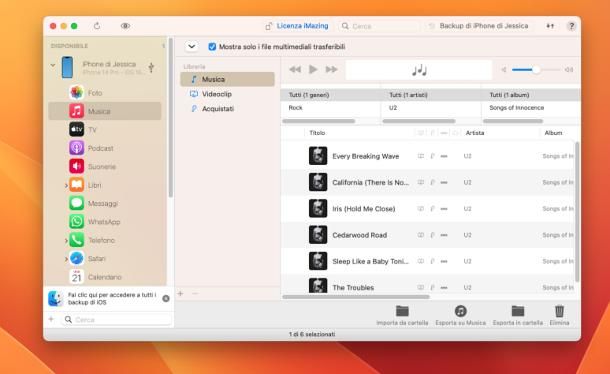Sort by Titolo column header
The image size is (610, 374).
(x=317, y=133)
